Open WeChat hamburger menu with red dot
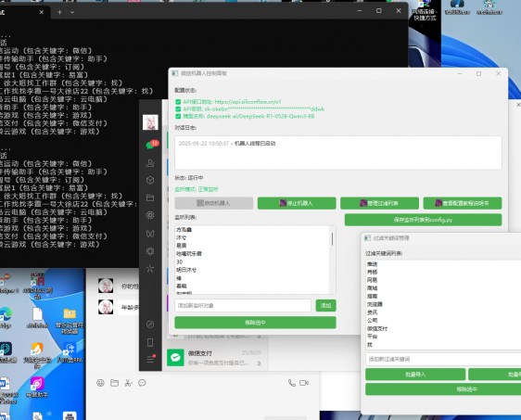The height and width of the screenshot is (420, 521). pos(150,359)
